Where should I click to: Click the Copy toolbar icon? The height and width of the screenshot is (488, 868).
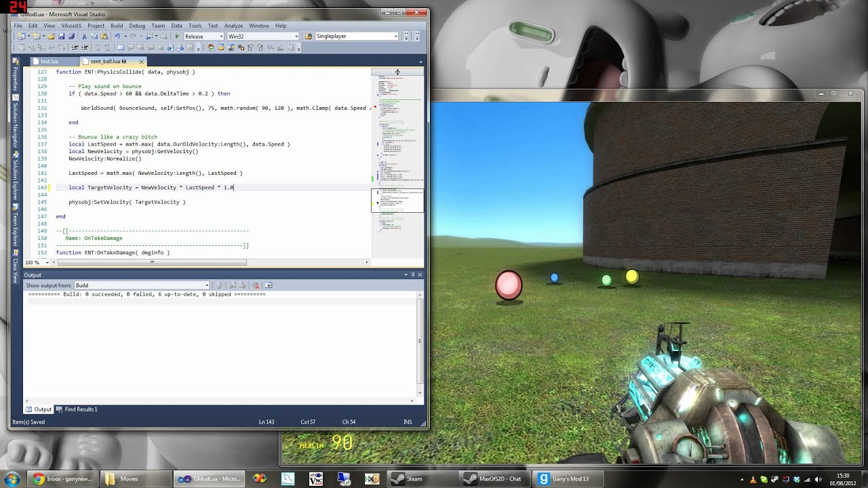pyautogui.click(x=94, y=36)
